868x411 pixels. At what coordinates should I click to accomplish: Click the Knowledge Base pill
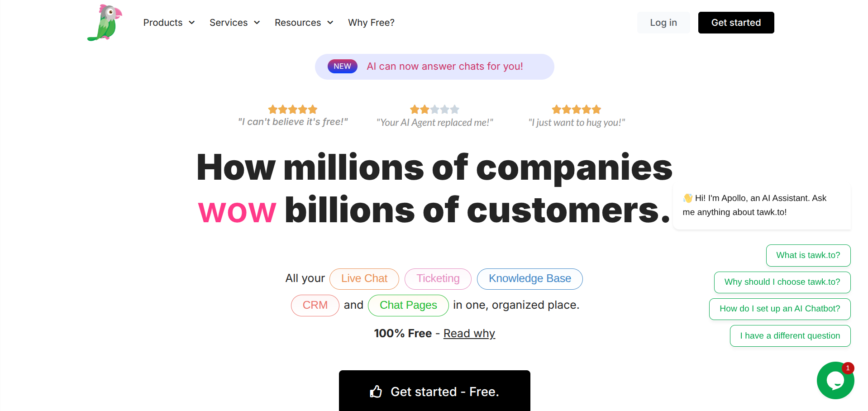coord(529,279)
